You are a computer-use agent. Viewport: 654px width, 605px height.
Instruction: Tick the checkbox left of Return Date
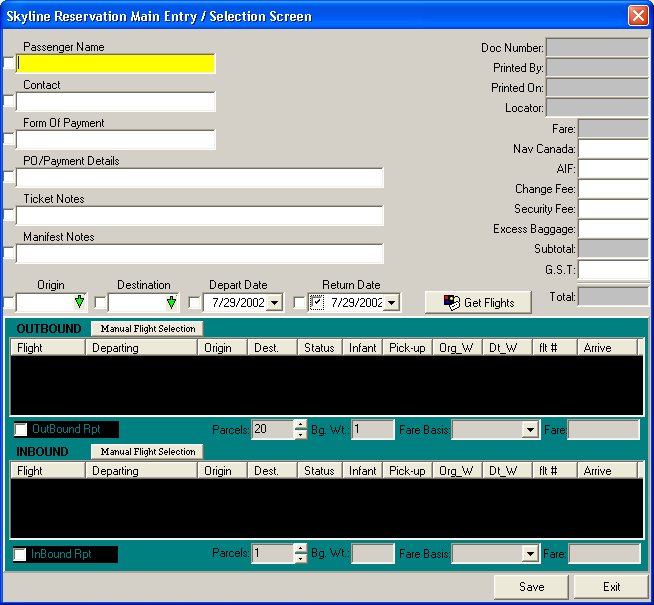[x=299, y=302]
